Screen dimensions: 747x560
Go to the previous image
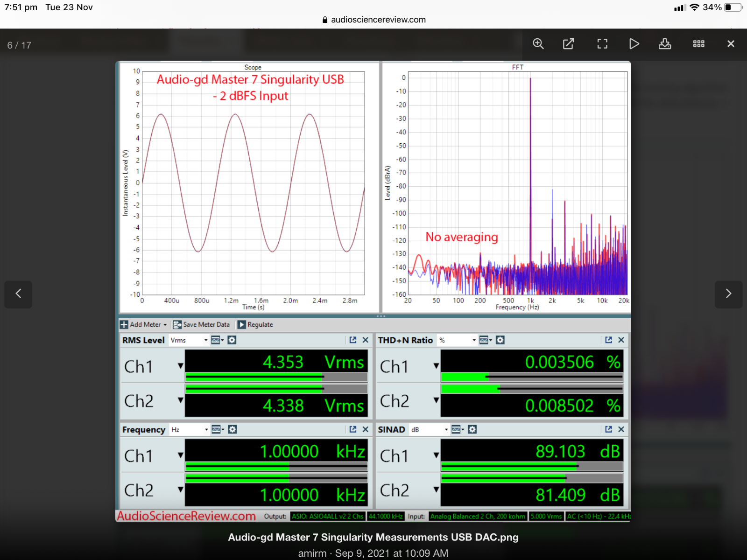pyautogui.click(x=18, y=294)
